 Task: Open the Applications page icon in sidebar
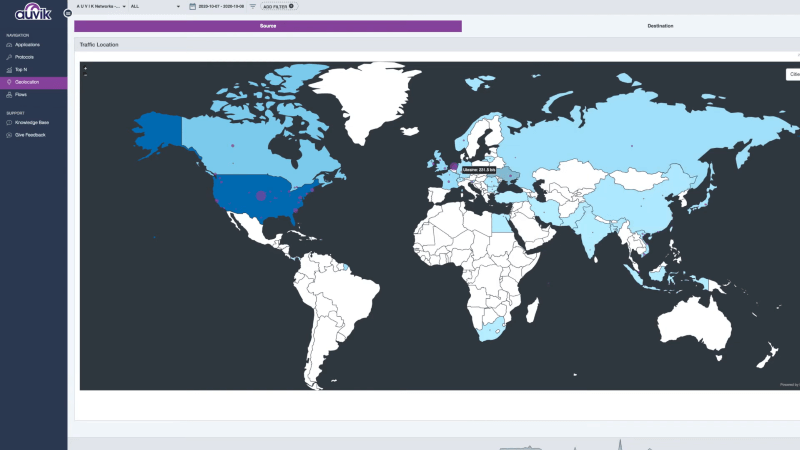click(x=9, y=45)
